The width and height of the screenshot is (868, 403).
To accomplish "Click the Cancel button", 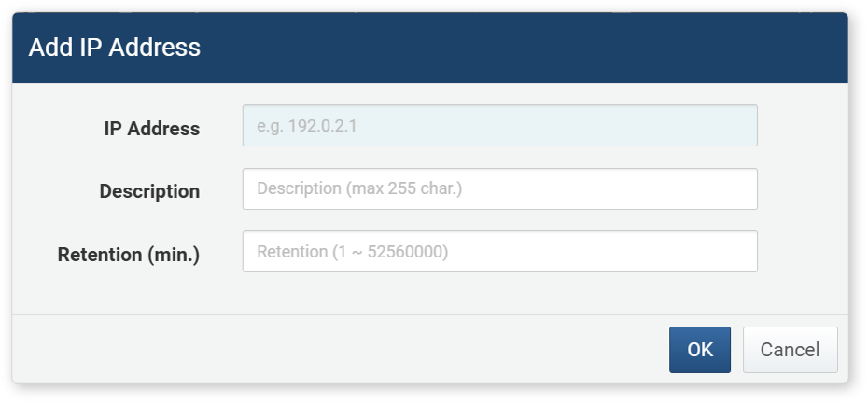I will click(790, 350).
